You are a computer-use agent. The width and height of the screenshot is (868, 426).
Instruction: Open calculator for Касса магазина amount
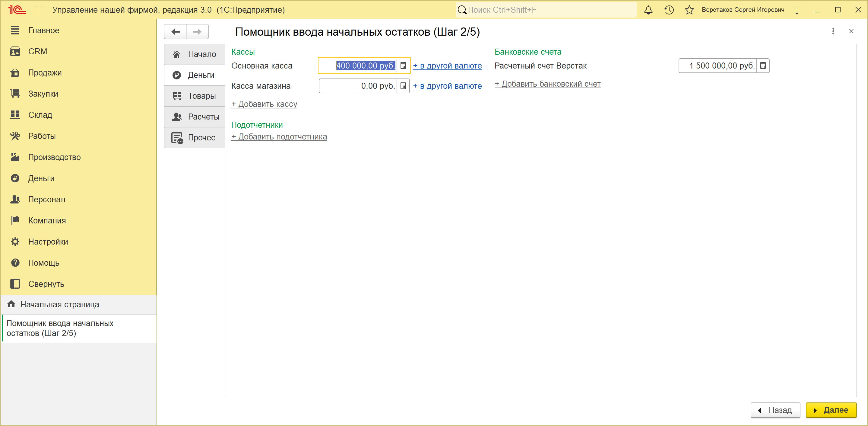pos(403,86)
